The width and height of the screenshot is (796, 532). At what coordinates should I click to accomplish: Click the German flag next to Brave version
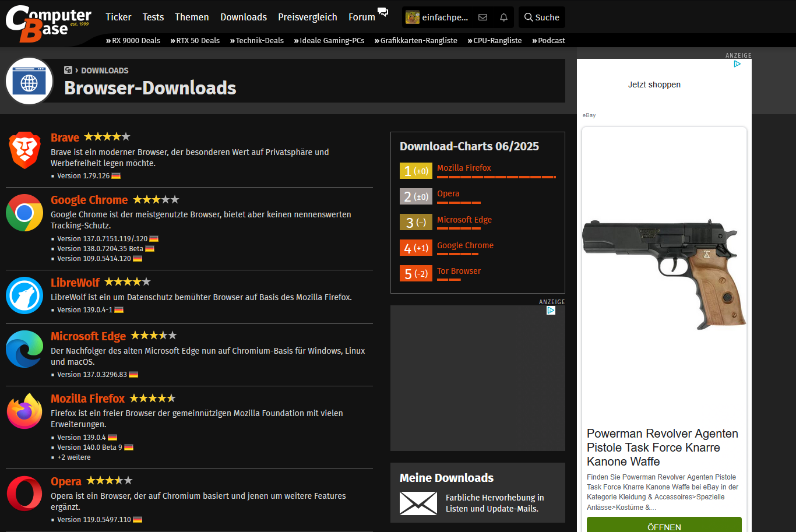pyautogui.click(x=116, y=176)
